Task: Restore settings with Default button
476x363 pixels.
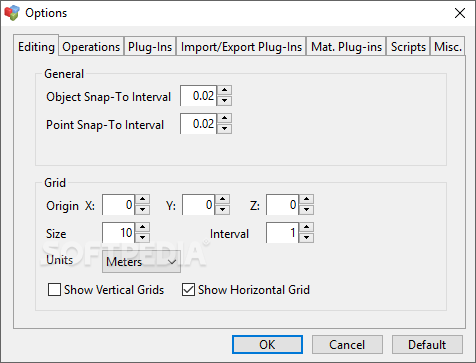Action: [x=427, y=344]
